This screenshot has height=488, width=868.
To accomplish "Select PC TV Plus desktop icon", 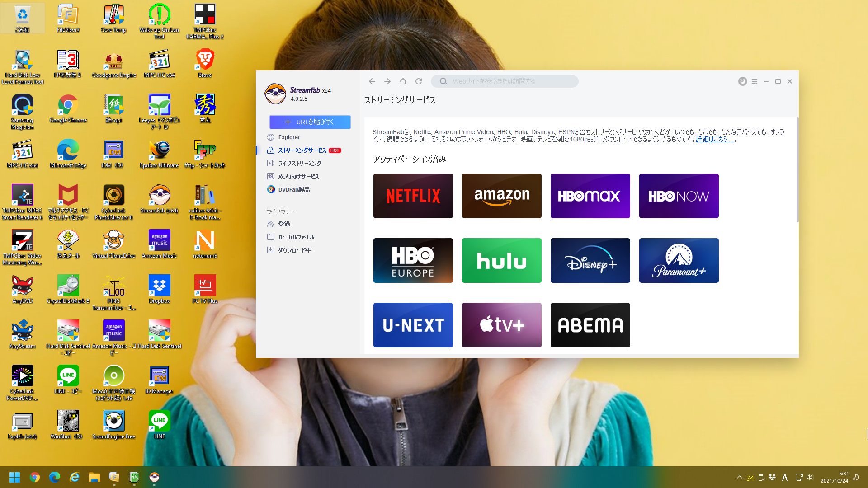I will point(205,290).
